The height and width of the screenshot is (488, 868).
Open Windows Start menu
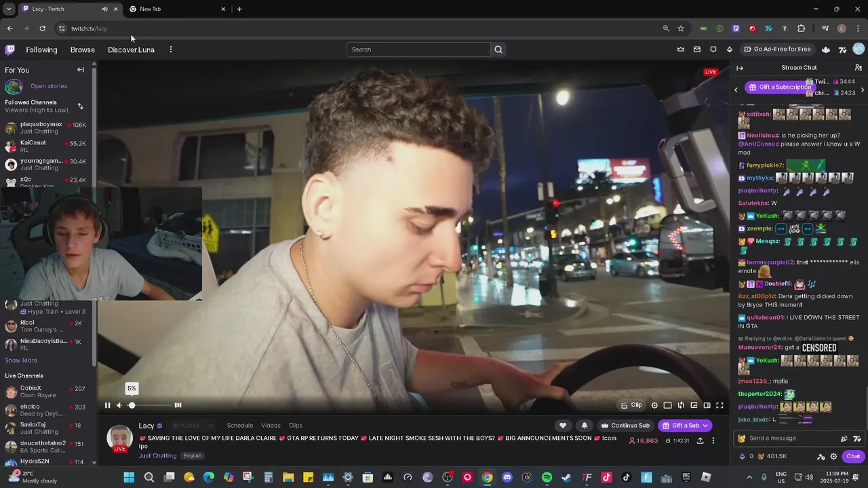[x=129, y=477]
